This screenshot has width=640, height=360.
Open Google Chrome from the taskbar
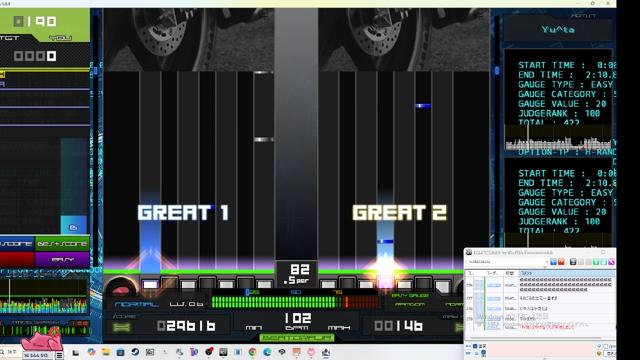252,352
